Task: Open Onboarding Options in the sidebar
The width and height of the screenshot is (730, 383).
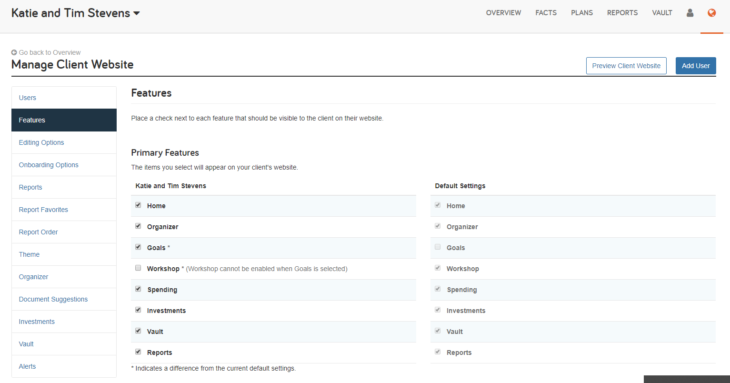Action: (64, 165)
